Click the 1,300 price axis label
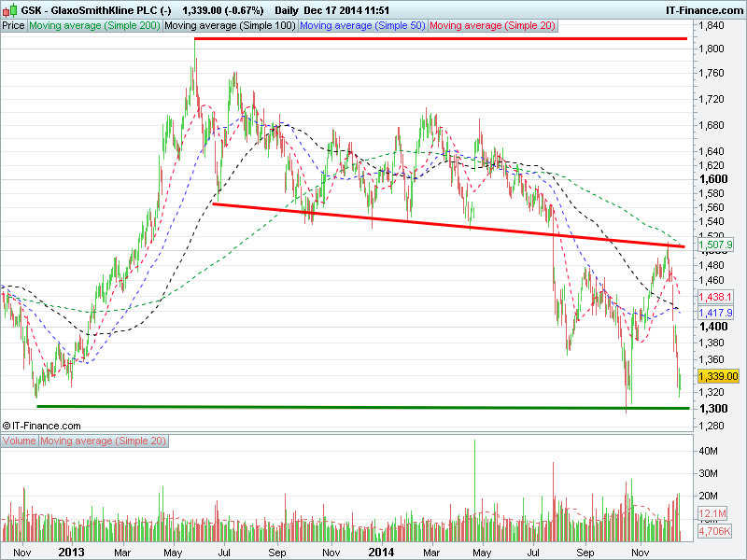 pyautogui.click(x=713, y=409)
